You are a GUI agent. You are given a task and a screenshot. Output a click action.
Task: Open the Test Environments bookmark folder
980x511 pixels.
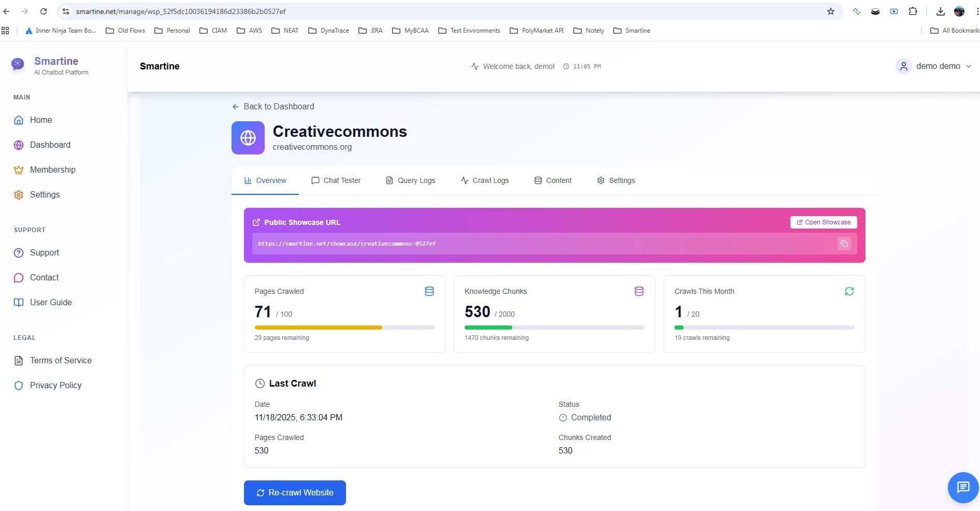(x=469, y=31)
